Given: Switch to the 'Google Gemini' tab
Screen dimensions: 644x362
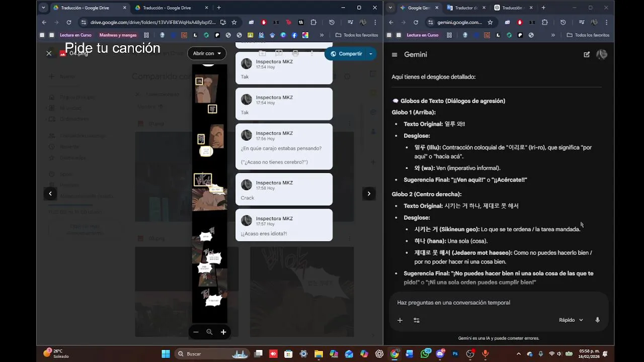Looking at the screenshot, I should (x=419, y=8).
